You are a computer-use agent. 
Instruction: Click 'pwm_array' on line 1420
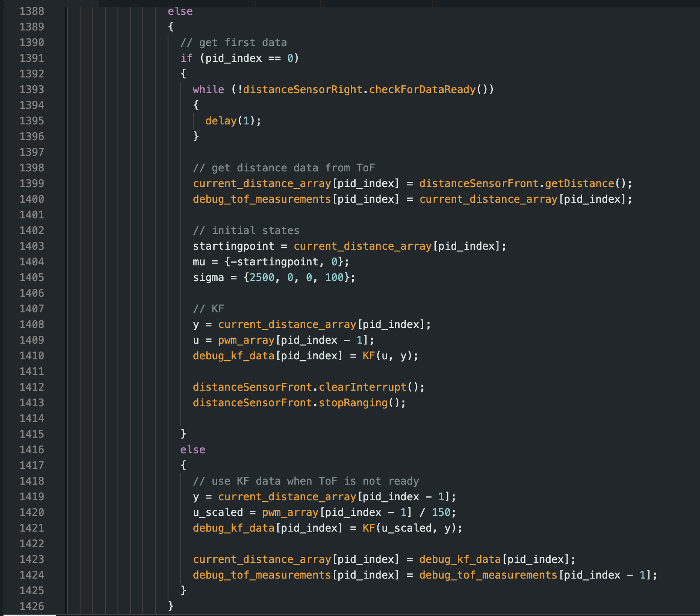coord(290,512)
